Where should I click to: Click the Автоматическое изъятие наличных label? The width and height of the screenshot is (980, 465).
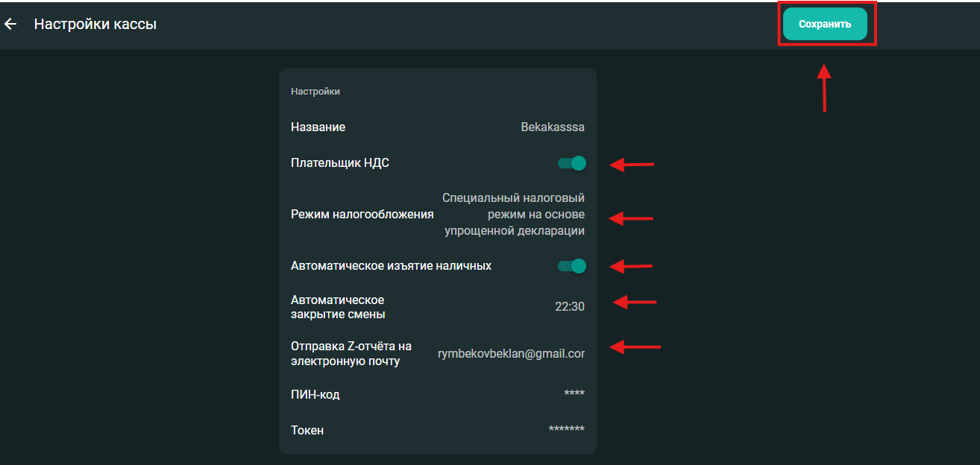click(x=391, y=266)
